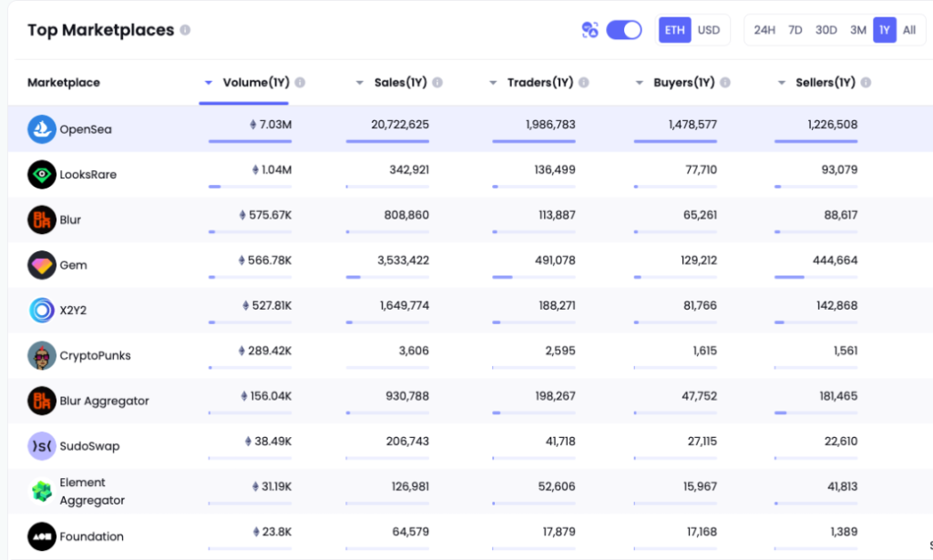
Task: Open the SudoSwap marketplace link
Action: 89,446
